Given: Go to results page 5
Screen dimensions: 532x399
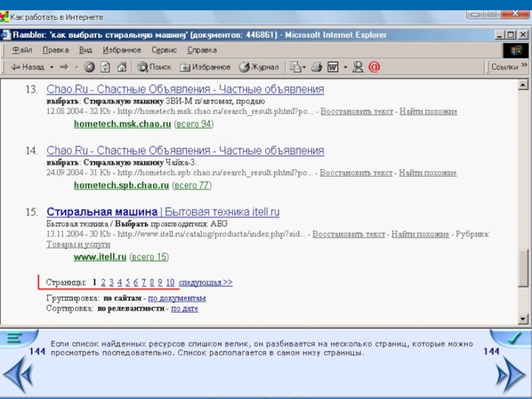Looking at the screenshot, I should (128, 282).
